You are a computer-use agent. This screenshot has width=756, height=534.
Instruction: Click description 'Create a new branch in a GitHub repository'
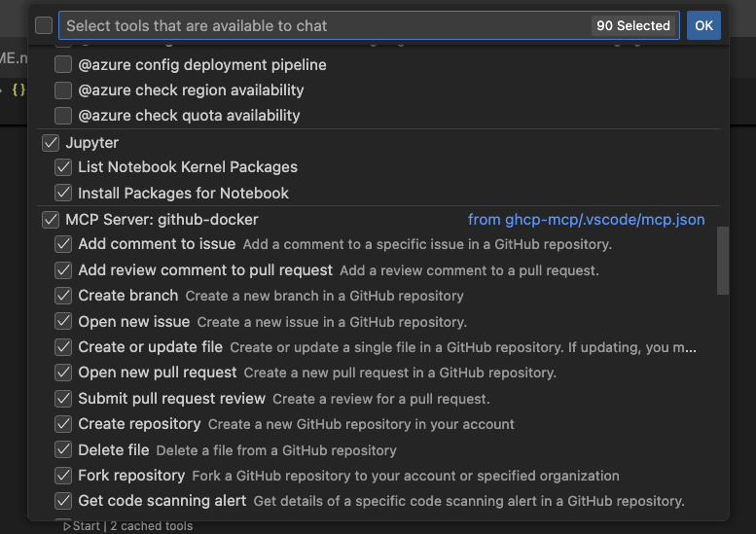324,296
